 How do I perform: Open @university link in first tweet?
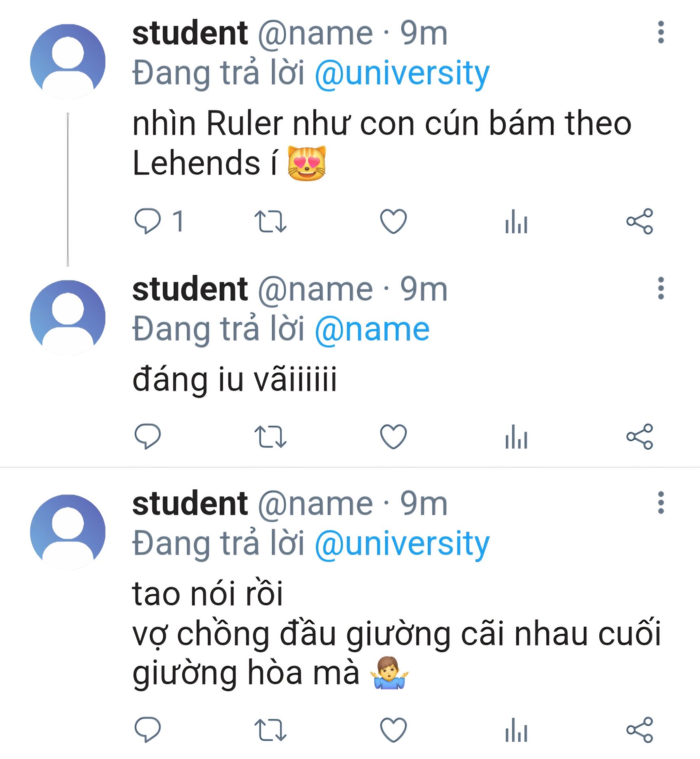402,74
